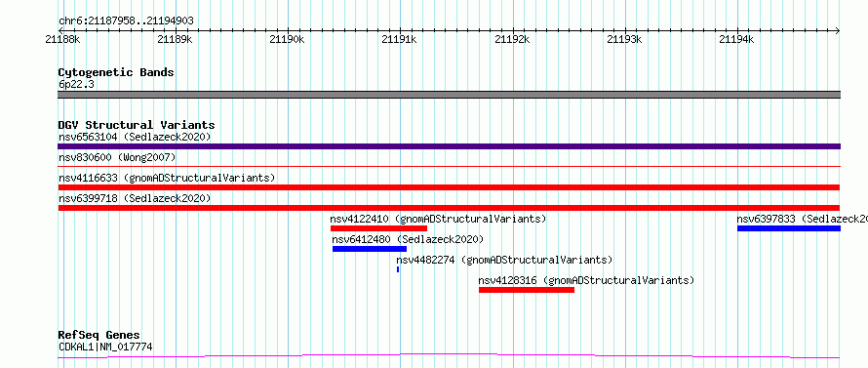Image resolution: width=868 pixels, height=368 pixels.
Task: Open the nsv4122410 (gnomADStructuralVariants) label
Action: point(439,219)
